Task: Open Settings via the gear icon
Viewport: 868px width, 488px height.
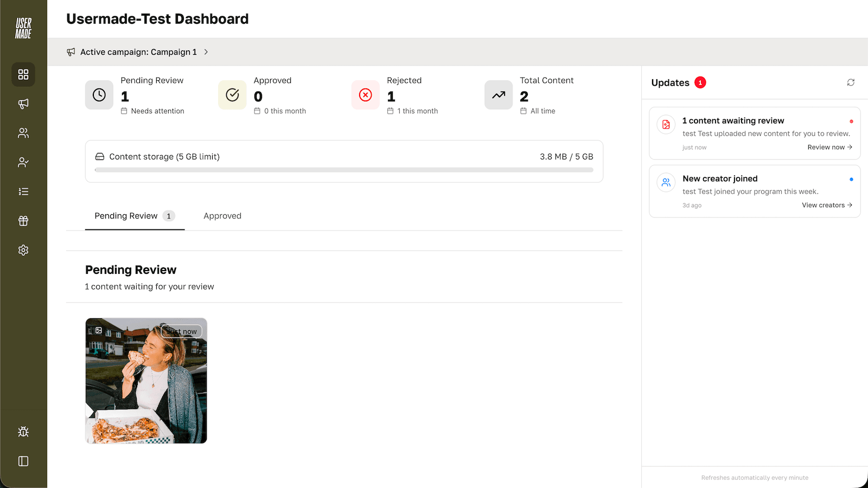Action: [x=23, y=250]
